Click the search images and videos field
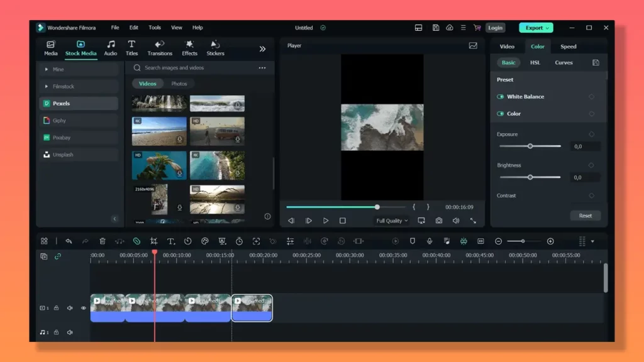The height and width of the screenshot is (362, 644). [x=193, y=68]
